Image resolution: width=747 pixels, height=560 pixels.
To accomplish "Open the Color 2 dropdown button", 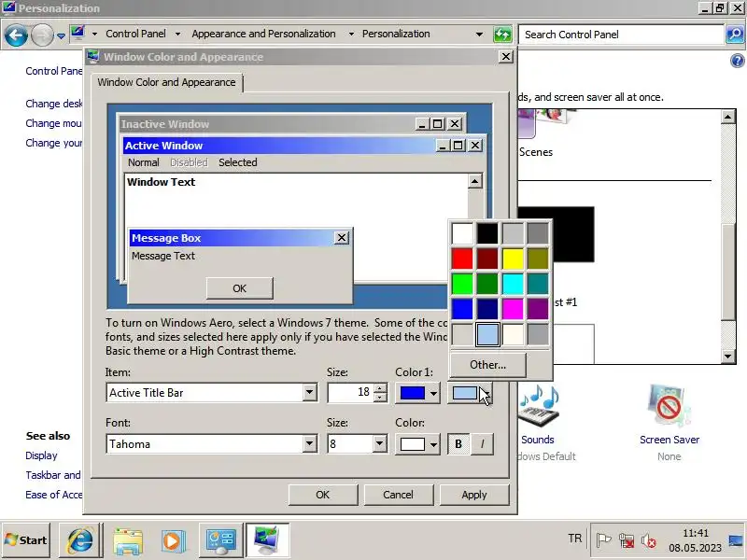I will pyautogui.click(x=470, y=393).
